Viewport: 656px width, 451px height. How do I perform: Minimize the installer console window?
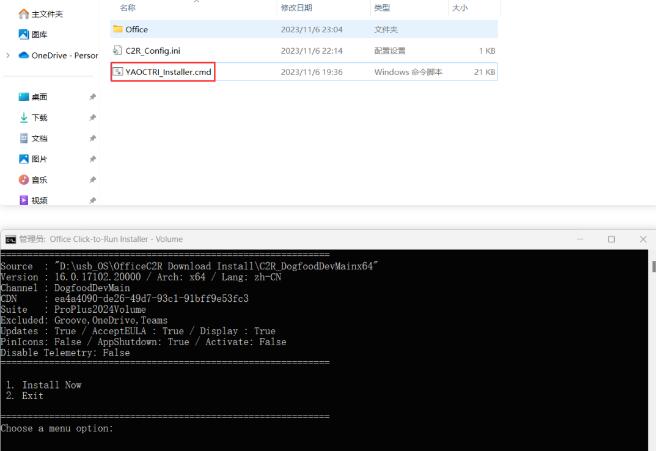[580, 239]
